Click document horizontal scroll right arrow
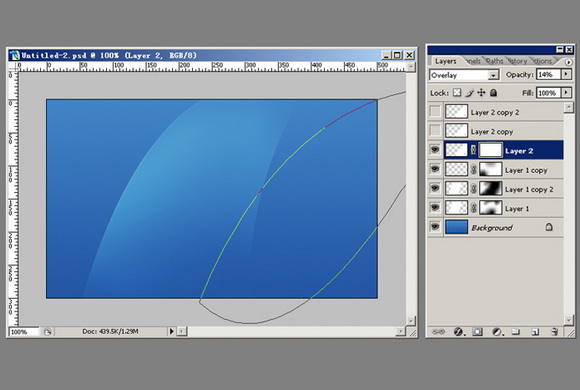Image resolution: width=580 pixels, height=390 pixels. [401, 332]
